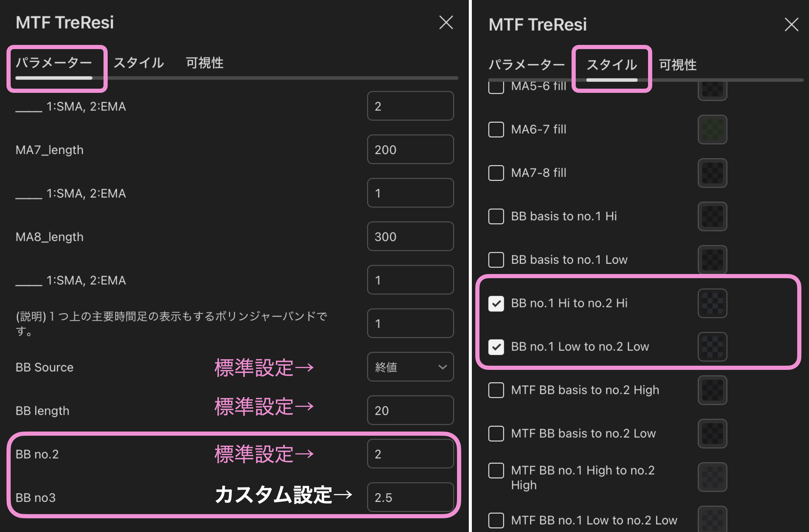Enable MA6-7 fill checkbox
Screen dimensions: 809x532
(496, 129)
